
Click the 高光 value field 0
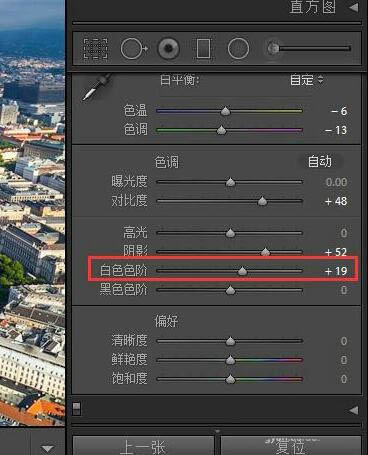coord(344,233)
